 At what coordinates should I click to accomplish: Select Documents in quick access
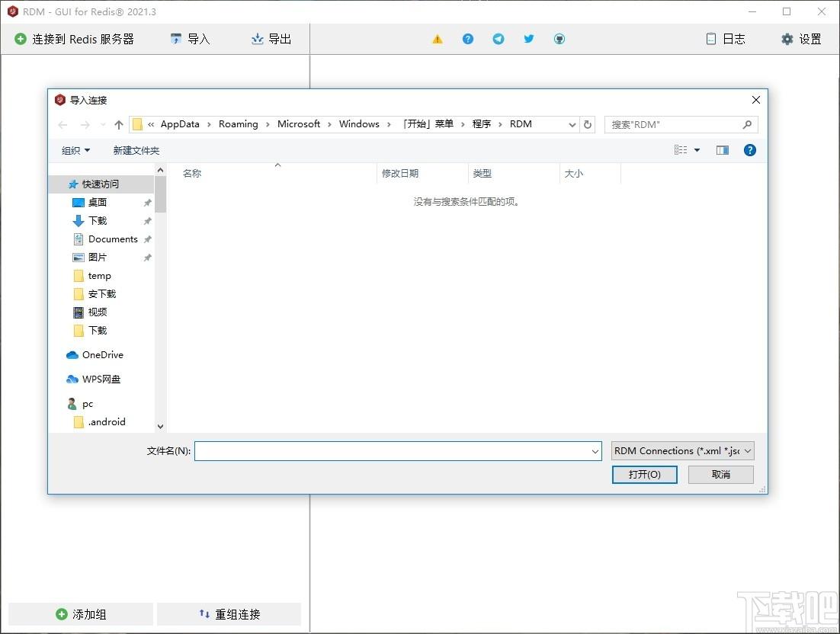(x=113, y=239)
